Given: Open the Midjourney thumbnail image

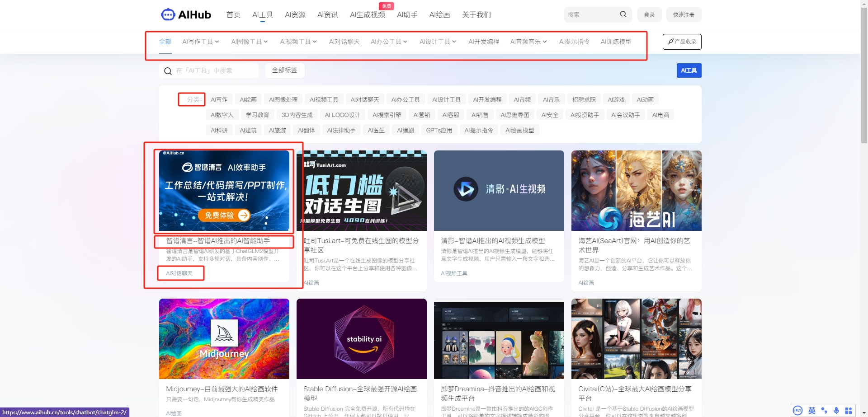Looking at the screenshot, I should coord(224,339).
